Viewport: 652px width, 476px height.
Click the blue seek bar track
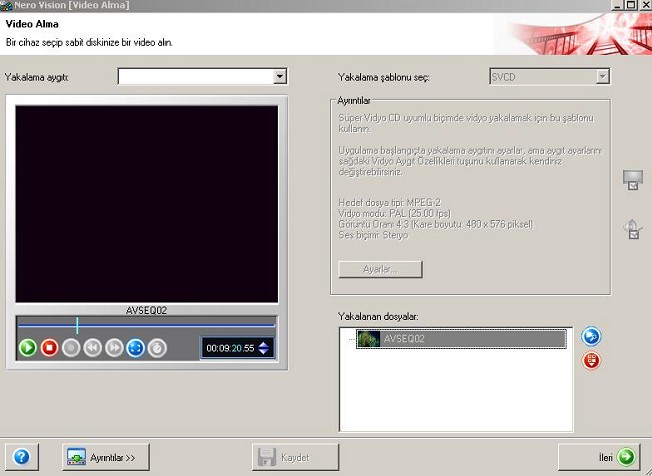click(x=146, y=326)
